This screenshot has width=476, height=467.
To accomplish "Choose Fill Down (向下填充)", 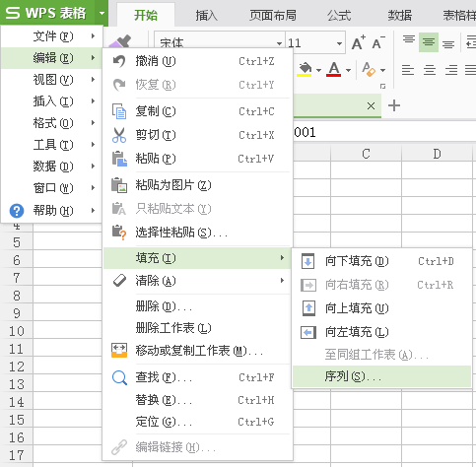I will point(381,261).
